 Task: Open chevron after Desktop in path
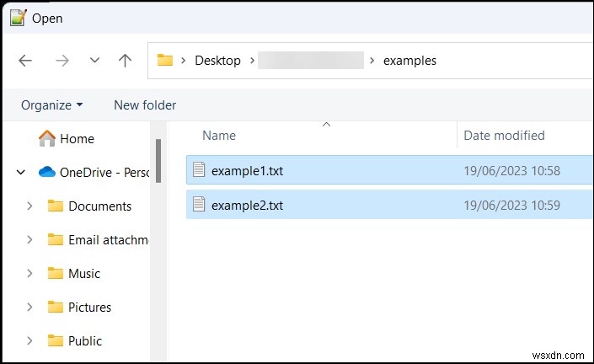252,61
